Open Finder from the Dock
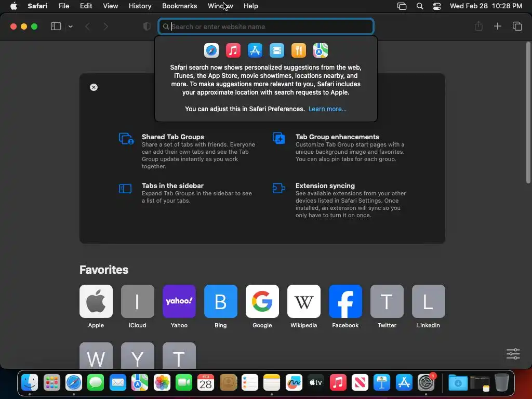 pyautogui.click(x=30, y=383)
